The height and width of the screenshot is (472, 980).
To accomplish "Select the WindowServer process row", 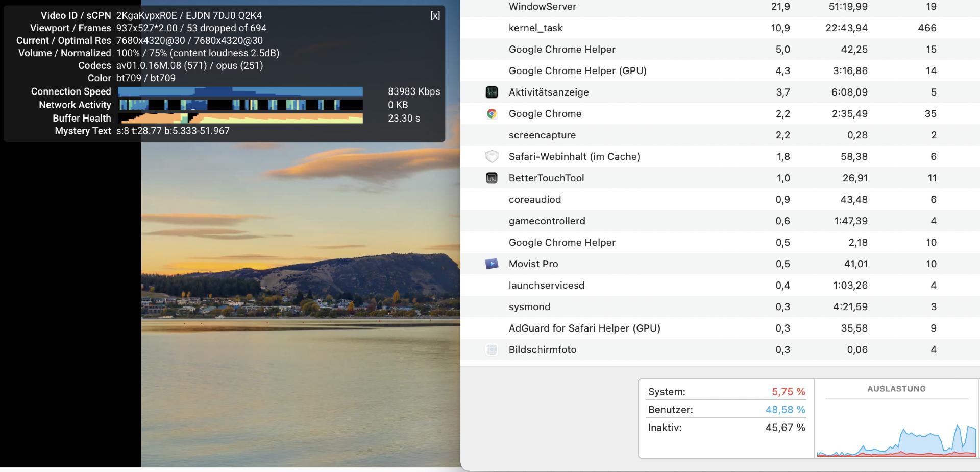I will pyautogui.click(x=542, y=7).
